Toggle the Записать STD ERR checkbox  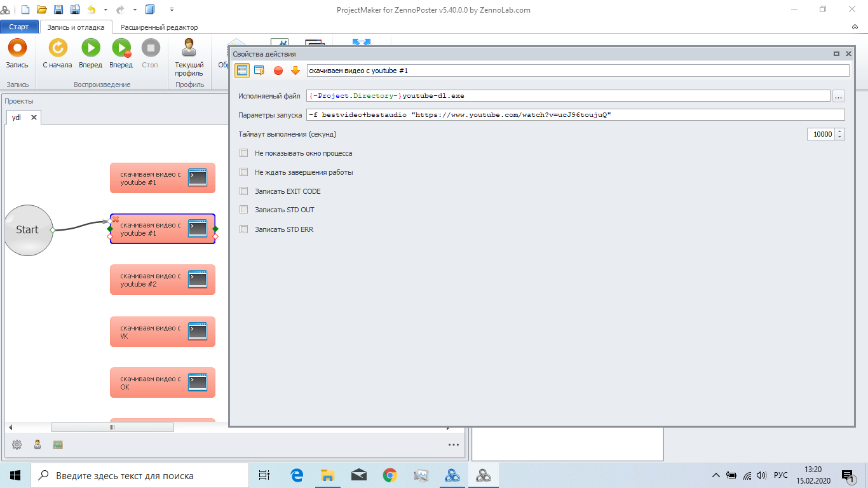[x=244, y=229]
